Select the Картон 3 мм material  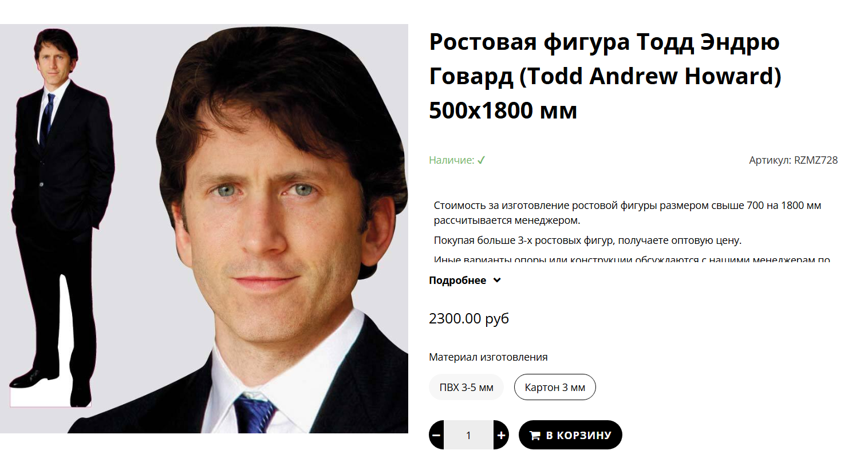pos(555,388)
